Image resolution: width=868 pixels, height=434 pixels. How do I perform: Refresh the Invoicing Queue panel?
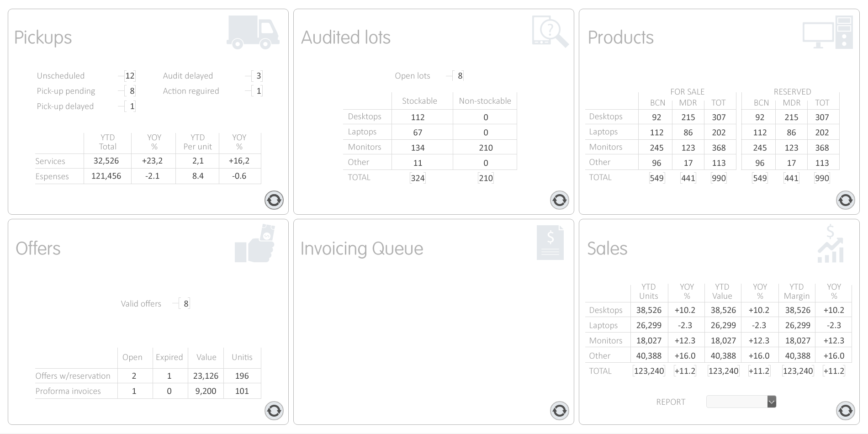pos(560,411)
